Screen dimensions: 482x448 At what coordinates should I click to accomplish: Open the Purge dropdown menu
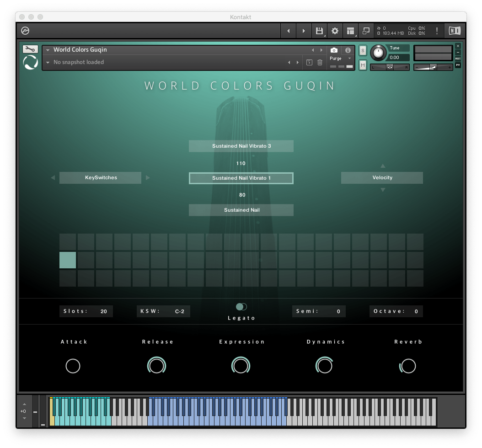pyautogui.click(x=341, y=59)
